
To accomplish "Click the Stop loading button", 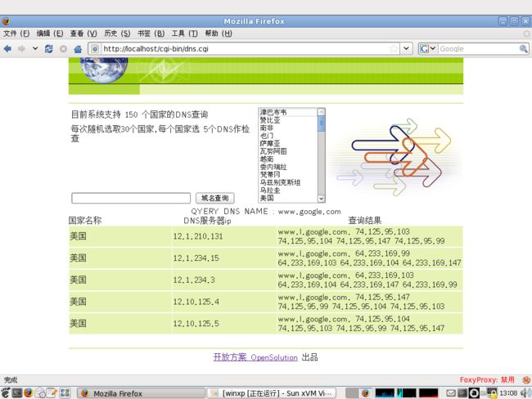I will [x=64, y=49].
